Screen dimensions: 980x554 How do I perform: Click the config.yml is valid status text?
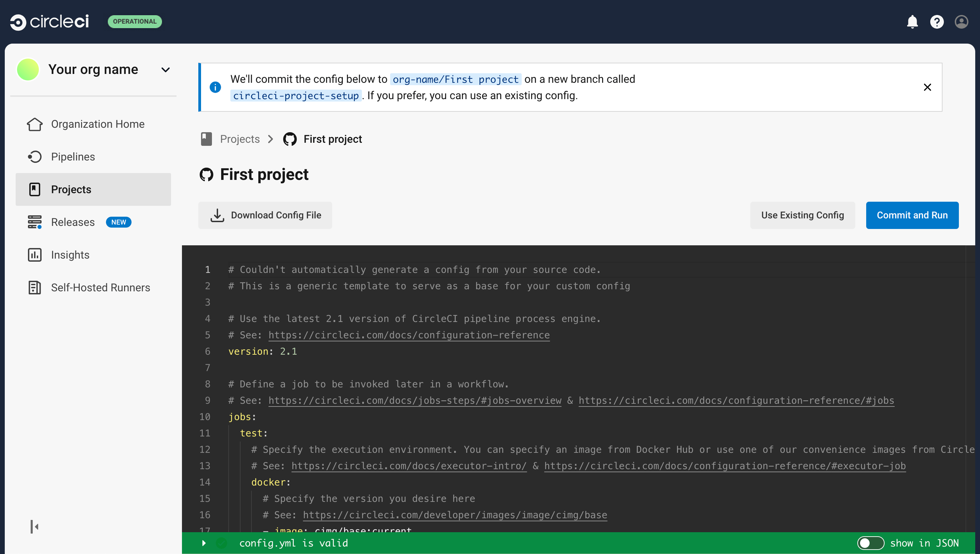(293, 543)
